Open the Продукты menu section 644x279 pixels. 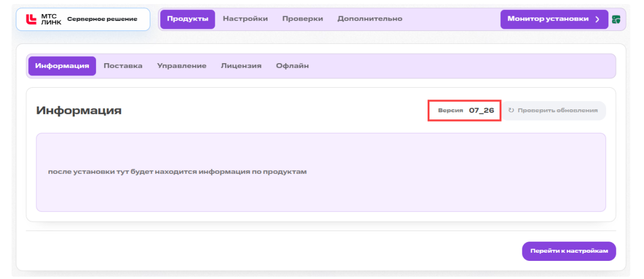pyautogui.click(x=188, y=19)
